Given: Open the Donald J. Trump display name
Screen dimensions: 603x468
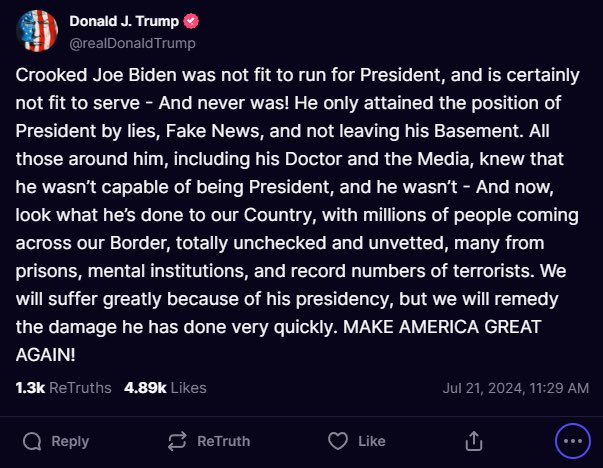Looking at the screenshot, I should [x=125, y=21].
